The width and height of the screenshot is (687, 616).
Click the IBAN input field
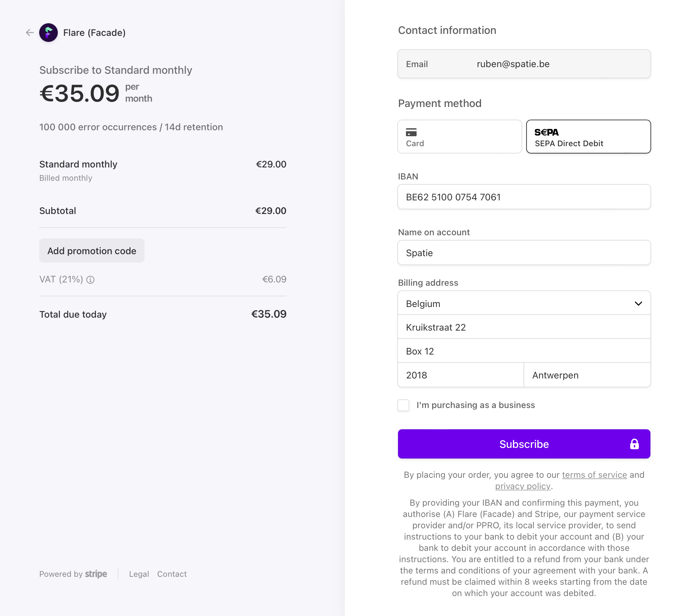[524, 197]
